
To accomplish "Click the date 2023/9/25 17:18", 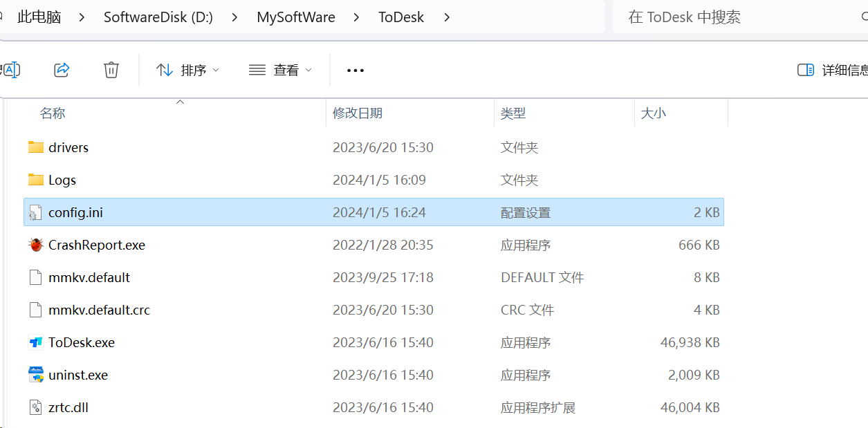I will (383, 277).
